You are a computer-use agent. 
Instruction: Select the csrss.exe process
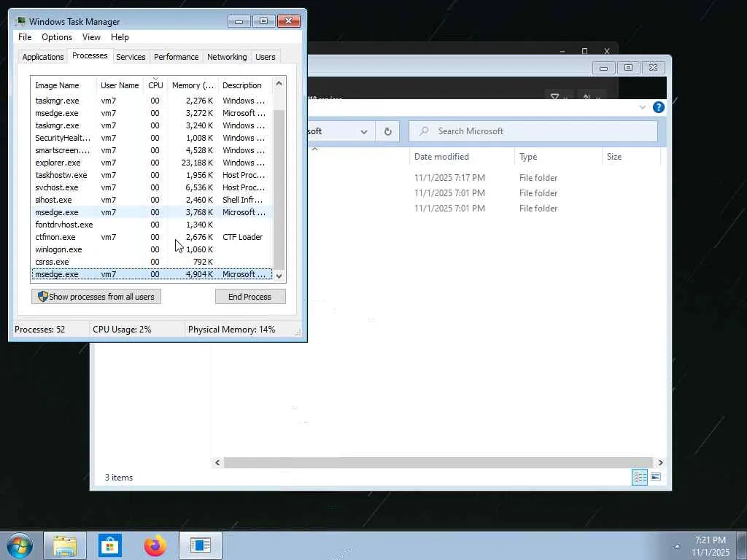coord(152,262)
